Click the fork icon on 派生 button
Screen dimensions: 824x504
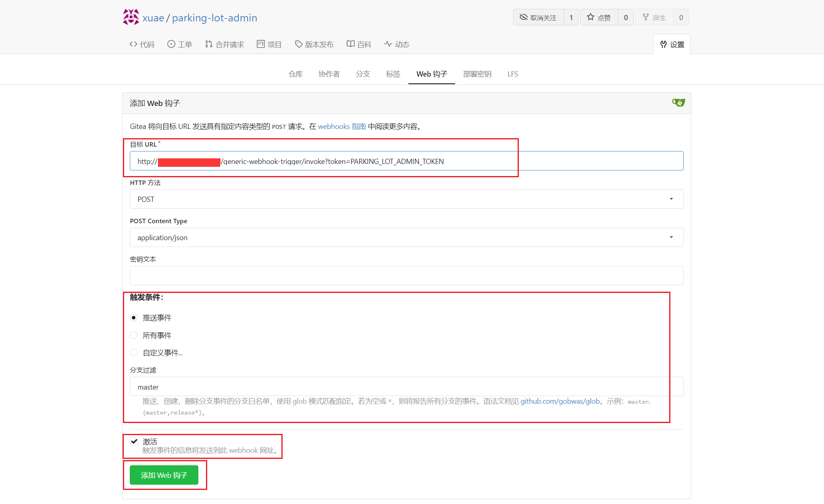click(x=646, y=17)
